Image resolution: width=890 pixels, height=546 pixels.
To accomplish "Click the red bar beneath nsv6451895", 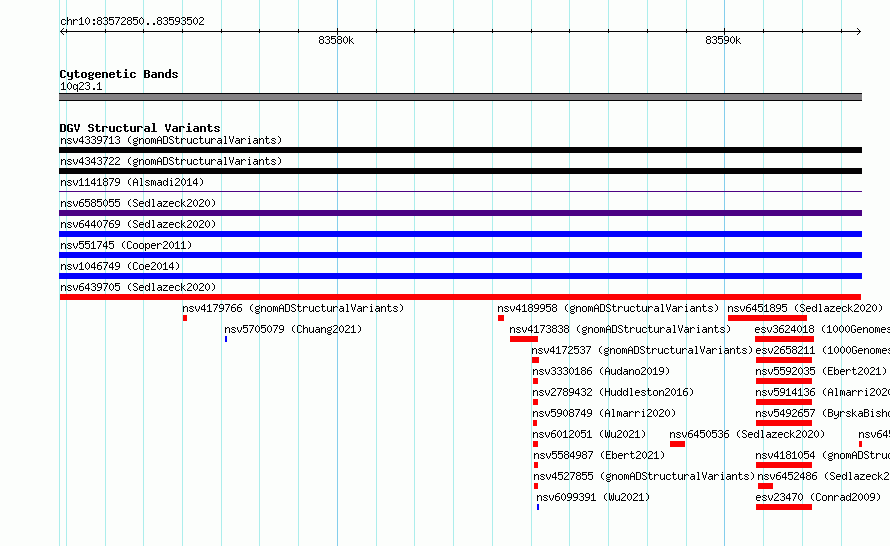I will (767, 318).
